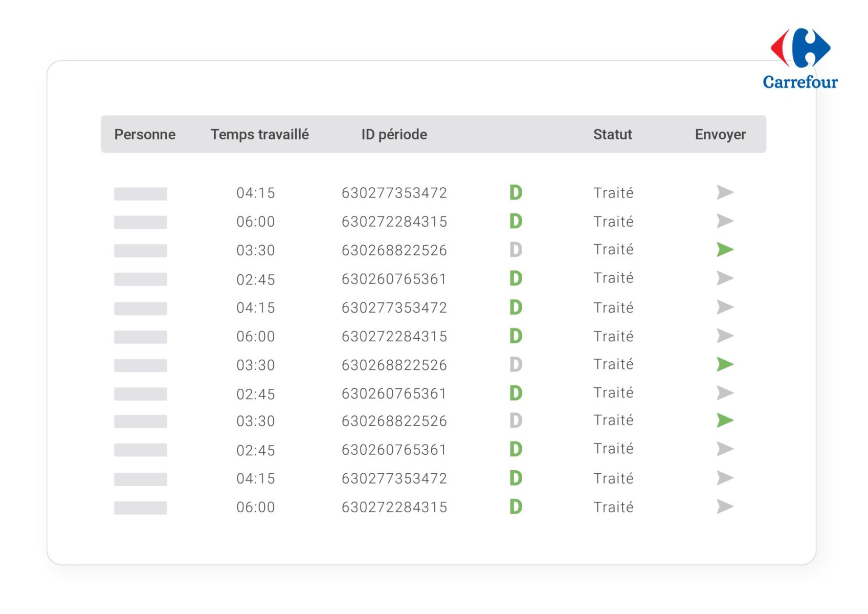
Task: Click the green D icon in the third 04:15 row
Action: [516, 478]
